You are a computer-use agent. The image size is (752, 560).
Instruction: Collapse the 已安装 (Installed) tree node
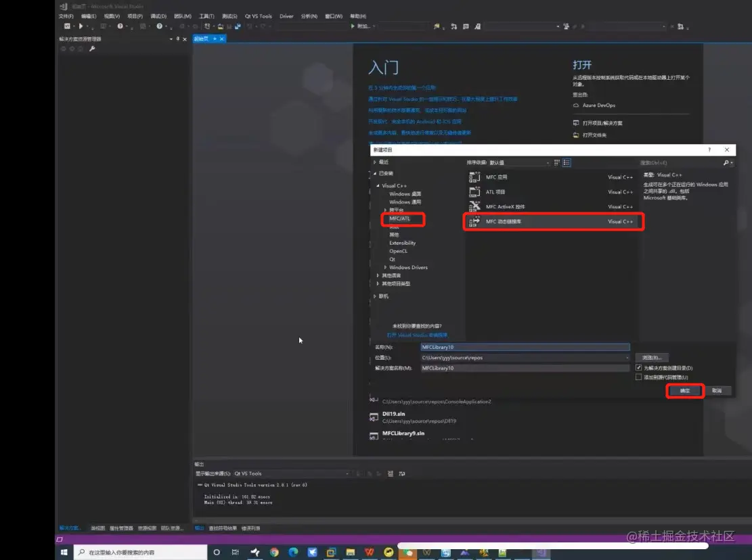(375, 173)
